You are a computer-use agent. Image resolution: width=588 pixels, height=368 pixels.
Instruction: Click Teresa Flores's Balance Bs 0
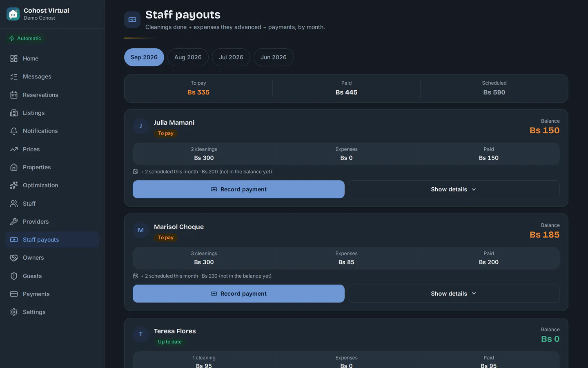click(550, 339)
